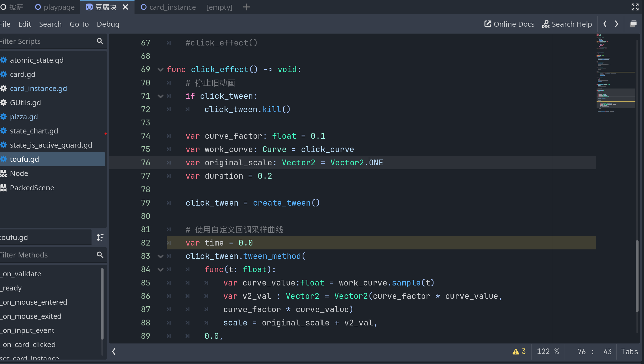644x364 pixels.
Task: Open the Debug menu
Action: 108,24
